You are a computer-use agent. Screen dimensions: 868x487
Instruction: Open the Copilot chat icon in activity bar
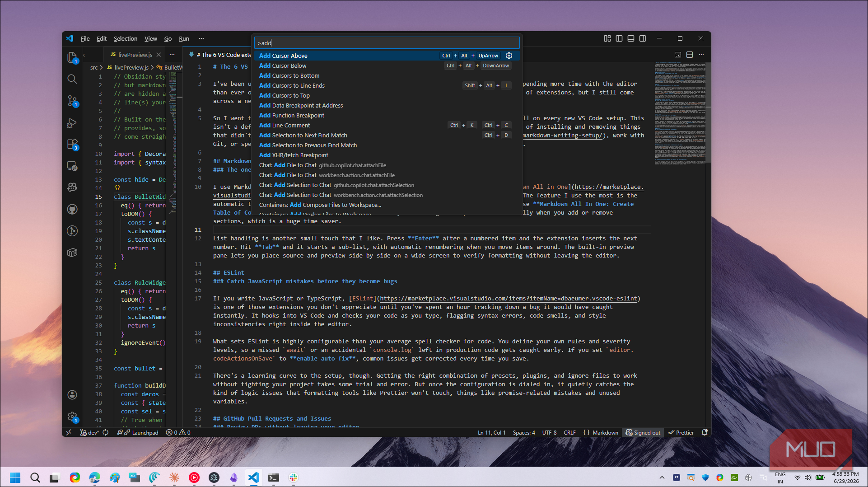click(72, 187)
